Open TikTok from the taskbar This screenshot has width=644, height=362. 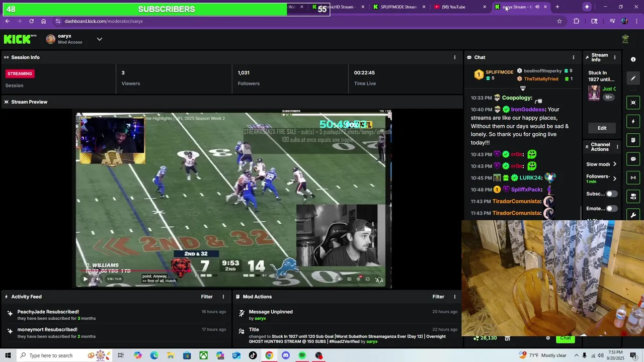(x=253, y=355)
